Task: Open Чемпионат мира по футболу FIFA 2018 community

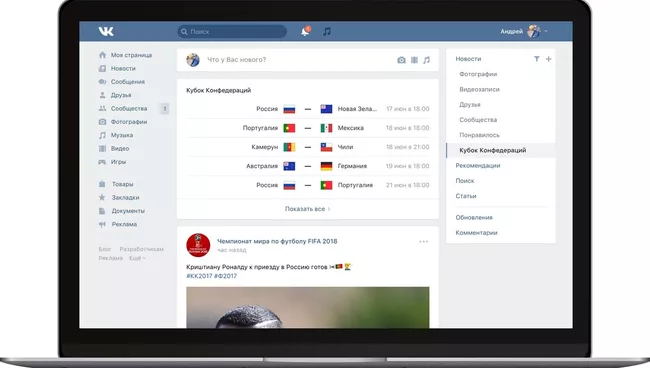Action: [277, 241]
